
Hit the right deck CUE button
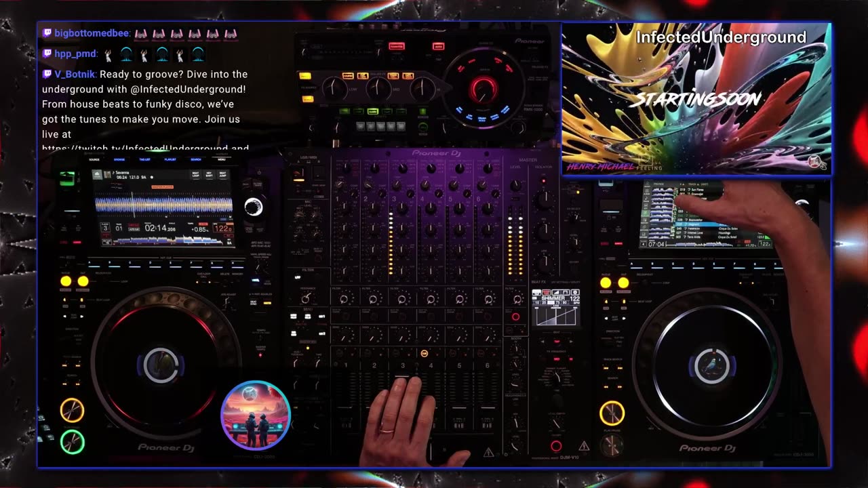coord(612,413)
